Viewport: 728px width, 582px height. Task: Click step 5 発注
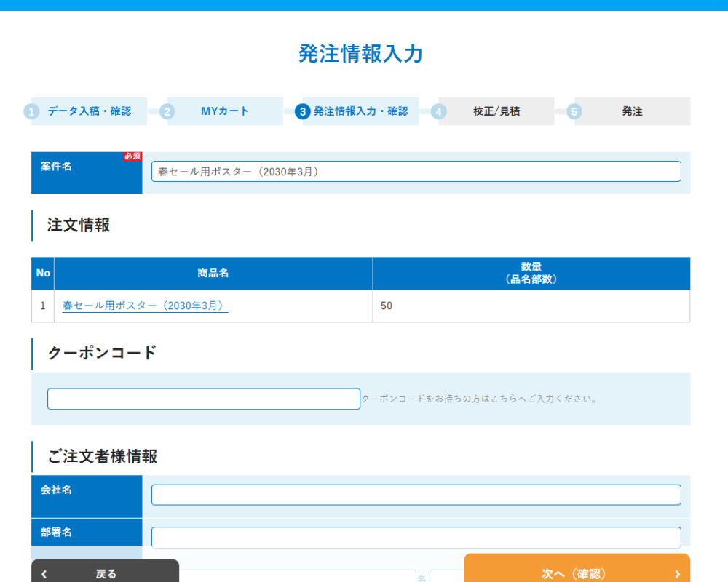click(628, 111)
